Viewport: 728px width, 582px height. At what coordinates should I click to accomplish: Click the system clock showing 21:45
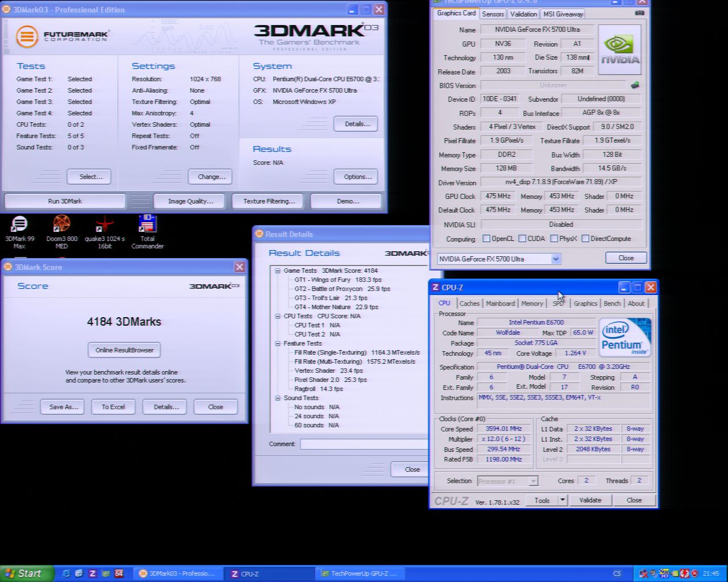(711, 573)
